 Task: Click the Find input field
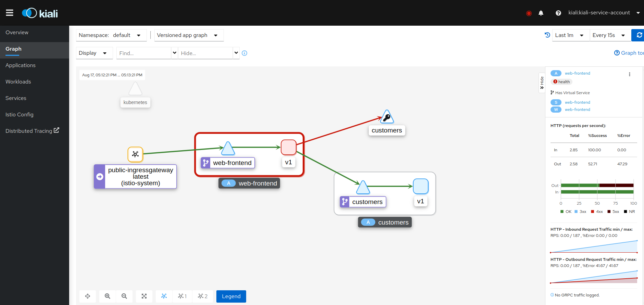tap(143, 53)
